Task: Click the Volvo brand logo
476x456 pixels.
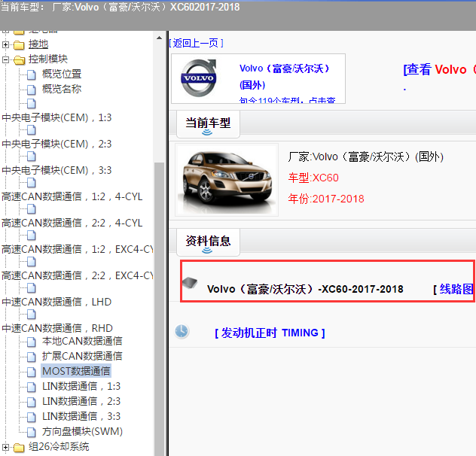Action: (x=199, y=78)
